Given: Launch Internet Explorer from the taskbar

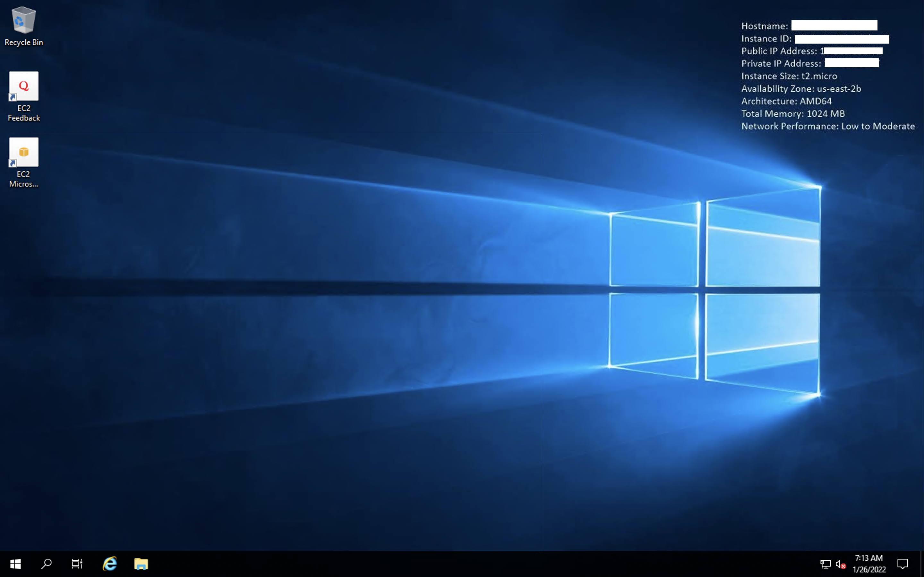Looking at the screenshot, I should 110,564.
